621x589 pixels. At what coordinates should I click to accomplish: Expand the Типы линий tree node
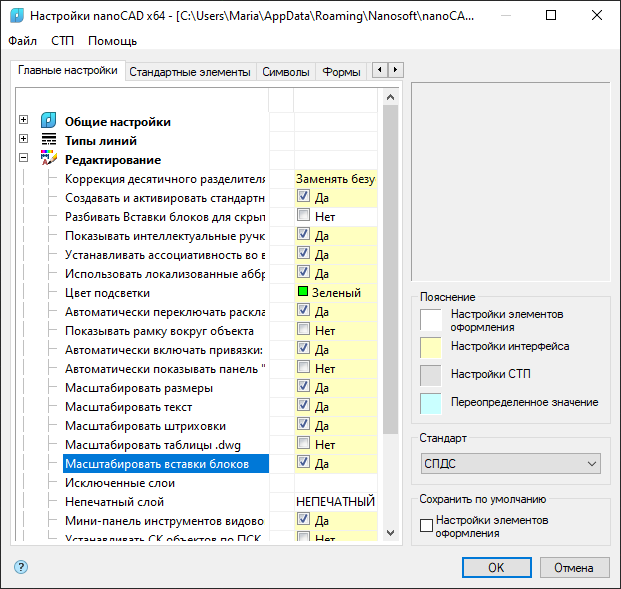23,140
